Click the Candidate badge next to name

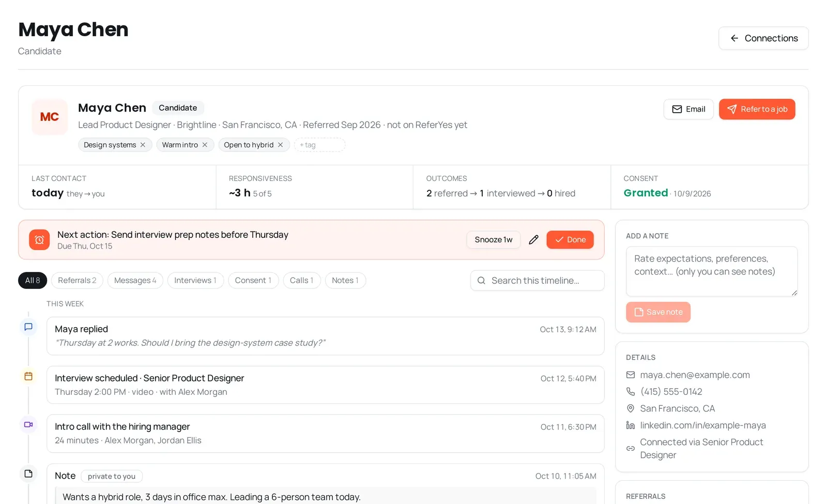pyautogui.click(x=178, y=108)
